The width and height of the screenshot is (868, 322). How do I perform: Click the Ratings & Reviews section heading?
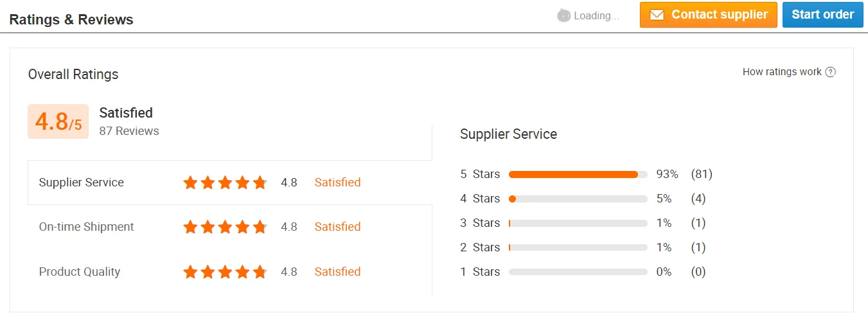(x=71, y=20)
